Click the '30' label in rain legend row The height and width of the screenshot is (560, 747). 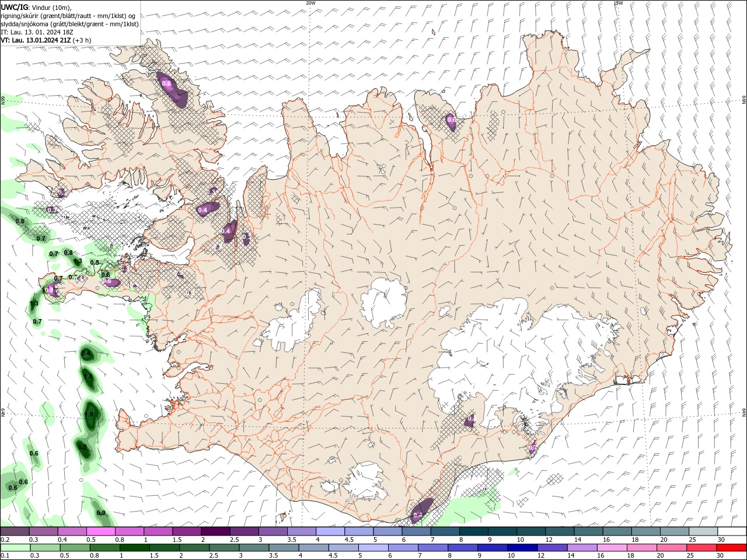coord(721,556)
